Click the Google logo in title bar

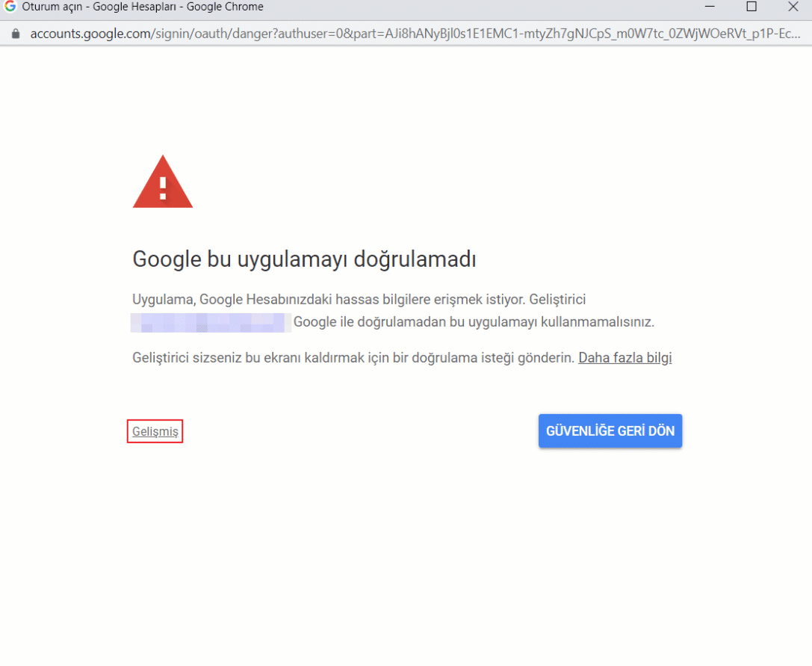(10, 7)
